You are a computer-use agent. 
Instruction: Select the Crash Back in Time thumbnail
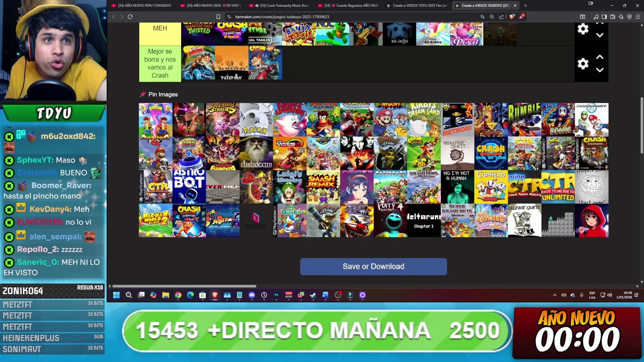coord(491,153)
